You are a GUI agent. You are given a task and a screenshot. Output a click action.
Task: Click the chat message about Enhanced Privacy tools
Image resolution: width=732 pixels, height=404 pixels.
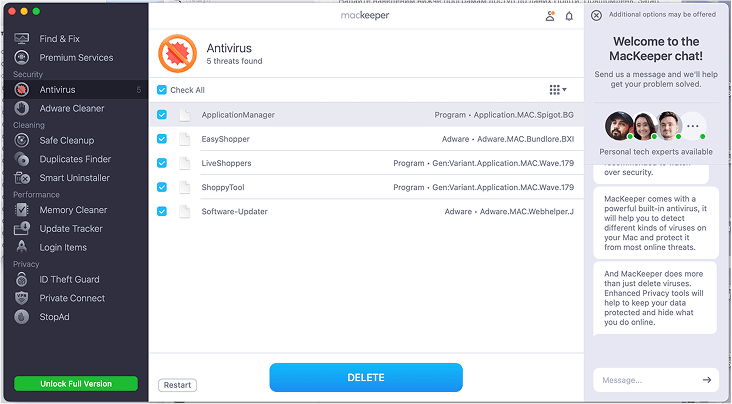(x=655, y=298)
